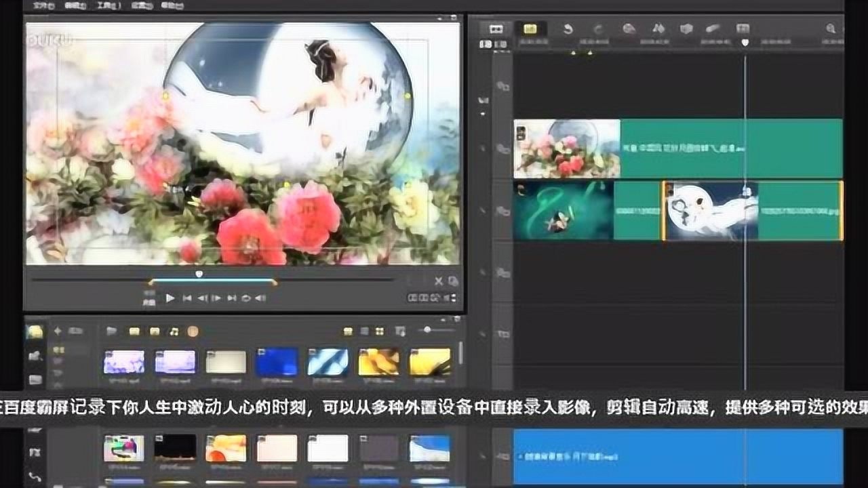
Task: Toggle the video track icon
Action: [x=502, y=149]
